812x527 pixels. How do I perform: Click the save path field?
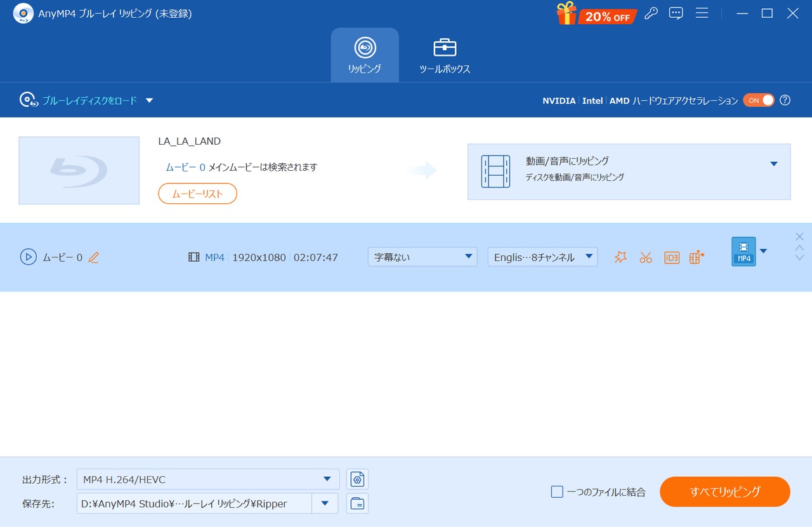(x=194, y=504)
